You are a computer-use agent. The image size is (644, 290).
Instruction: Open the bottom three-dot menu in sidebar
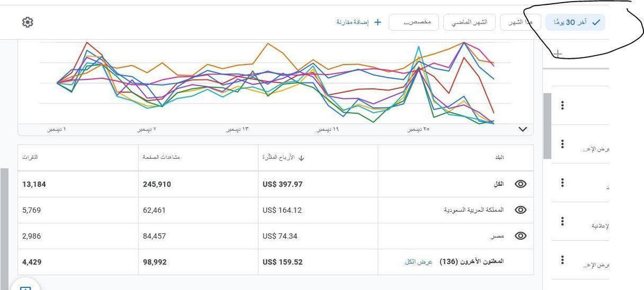click(562, 260)
